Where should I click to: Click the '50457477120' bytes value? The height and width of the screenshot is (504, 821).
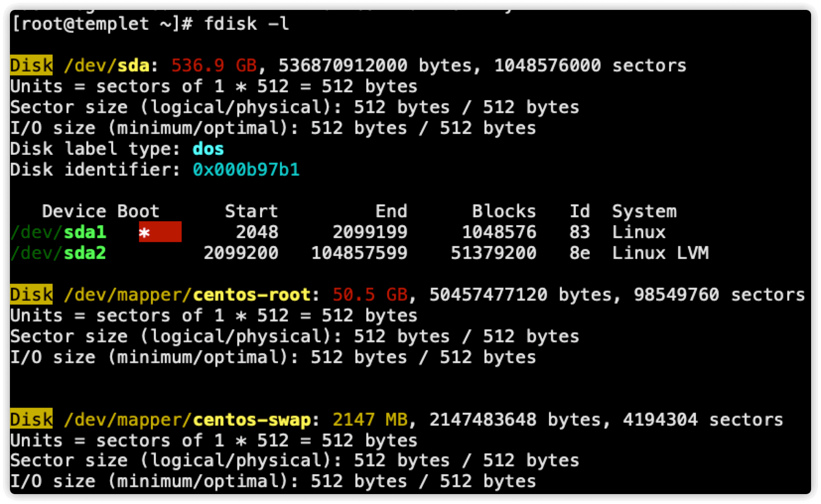[488, 295]
